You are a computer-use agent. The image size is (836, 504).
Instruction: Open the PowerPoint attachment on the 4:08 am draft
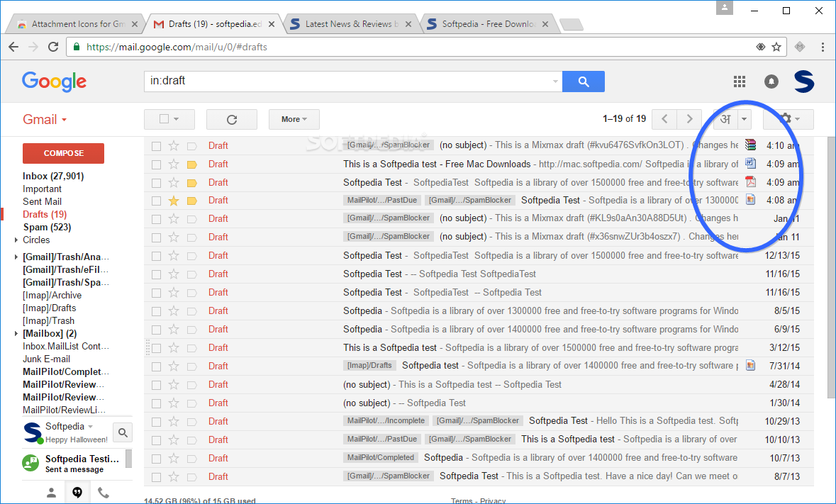click(x=750, y=200)
